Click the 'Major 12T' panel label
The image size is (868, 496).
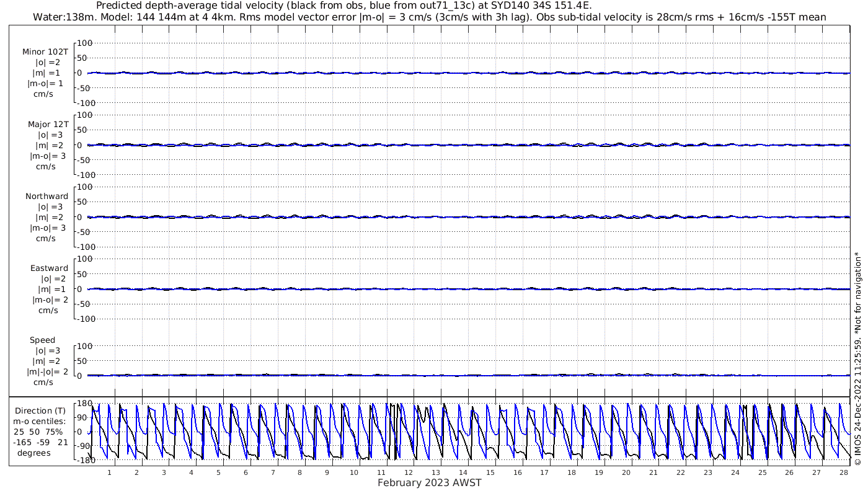tap(48, 124)
